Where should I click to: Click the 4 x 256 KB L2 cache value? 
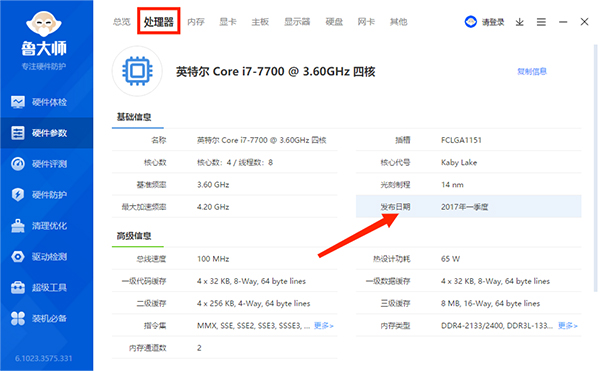pyautogui.click(x=253, y=303)
